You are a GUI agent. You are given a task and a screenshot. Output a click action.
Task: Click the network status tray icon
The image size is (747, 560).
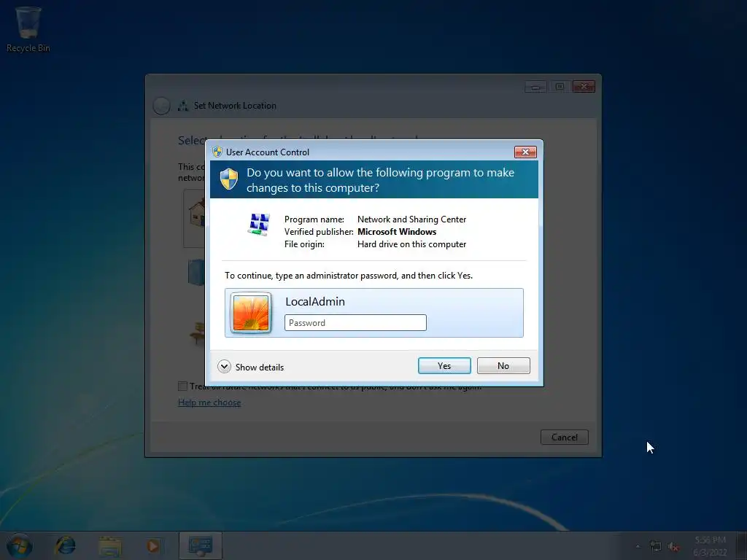[x=656, y=546]
